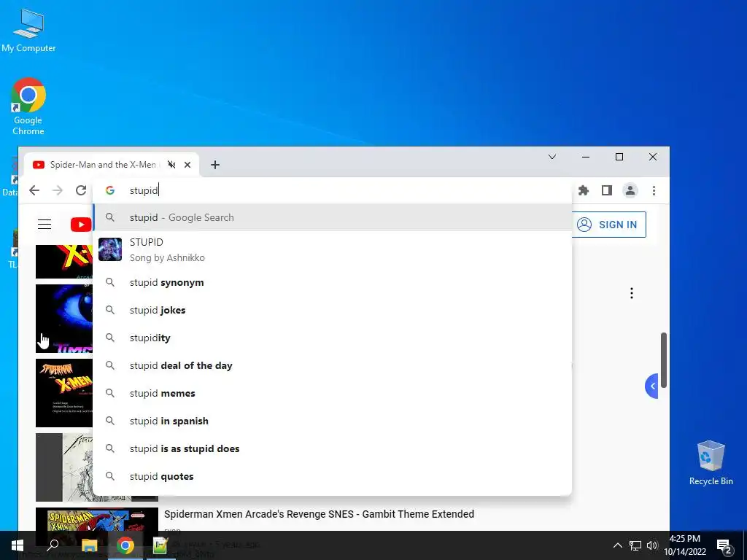Image resolution: width=747 pixels, height=560 pixels.
Task: Expand the tab search chevron
Action: [x=552, y=157]
